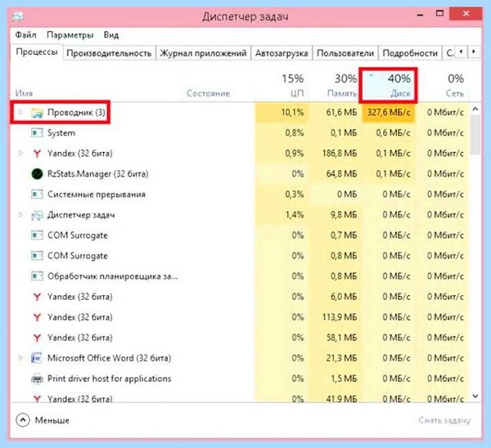Click the Диспетчер задач process row icon
491x448 pixels.
tap(37, 215)
